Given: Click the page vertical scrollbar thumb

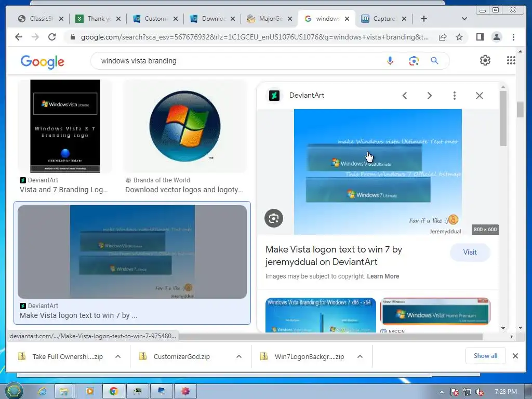Looking at the screenshot, I should (520, 109).
